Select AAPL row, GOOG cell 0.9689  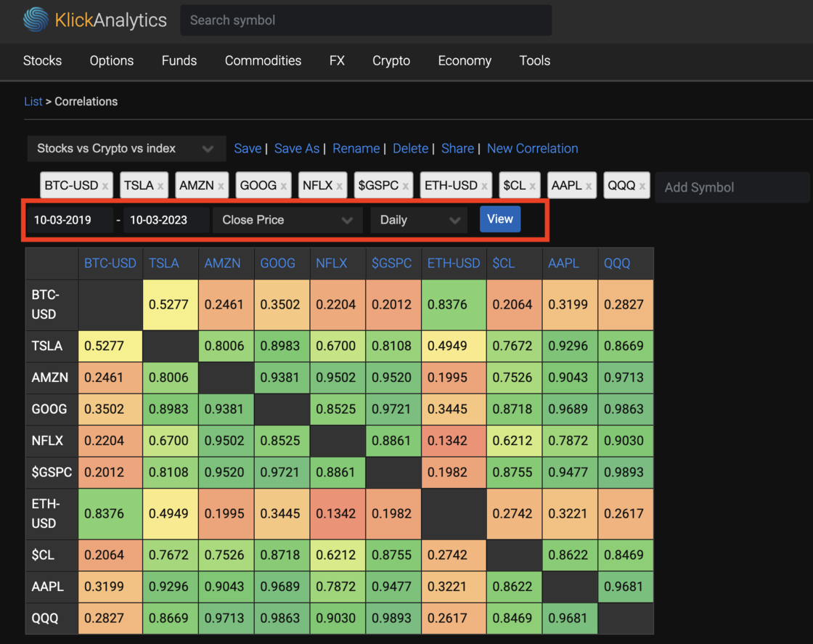(x=282, y=587)
